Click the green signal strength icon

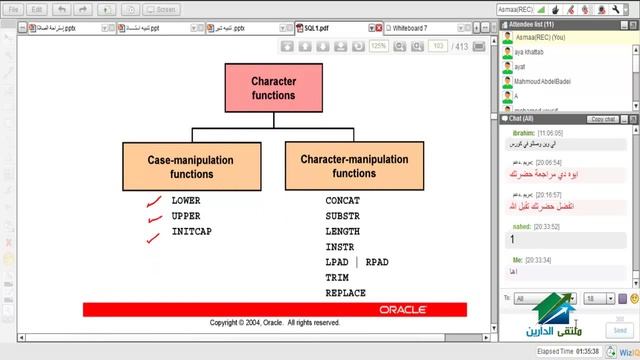(541, 9)
